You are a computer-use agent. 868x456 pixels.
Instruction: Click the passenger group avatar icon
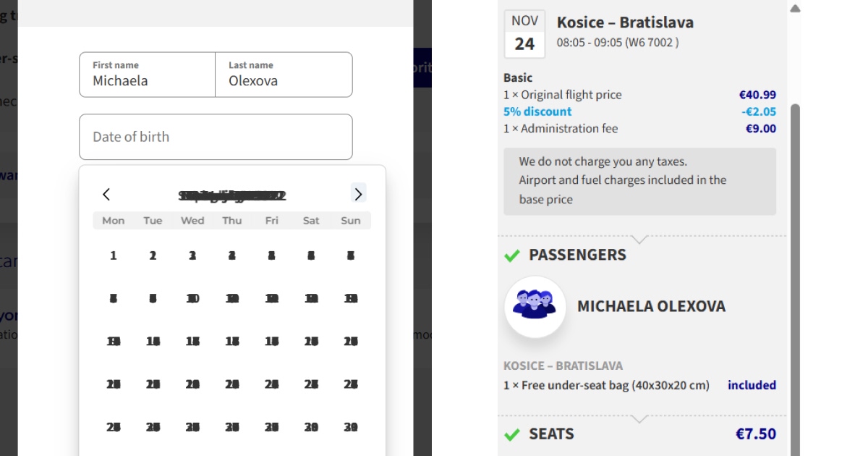(535, 306)
